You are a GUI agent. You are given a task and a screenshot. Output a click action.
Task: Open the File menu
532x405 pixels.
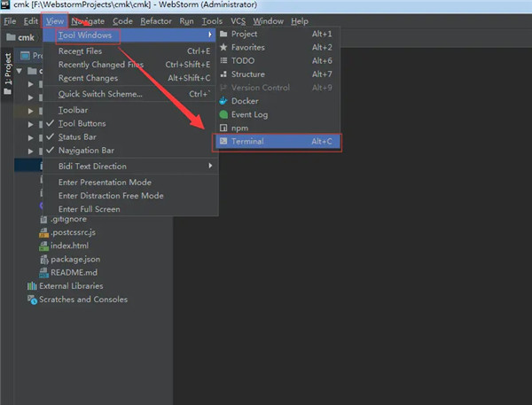[10, 21]
